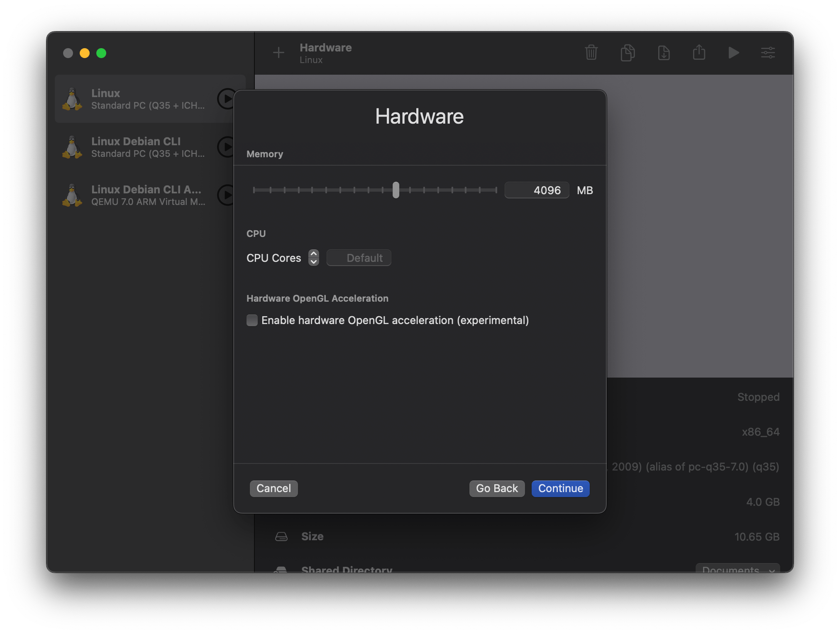
Task: Share the Linux virtual machine
Action: coord(699,53)
